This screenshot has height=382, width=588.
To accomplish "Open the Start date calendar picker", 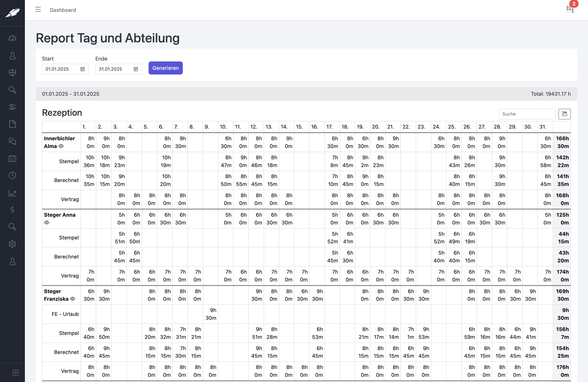I will click(82, 69).
